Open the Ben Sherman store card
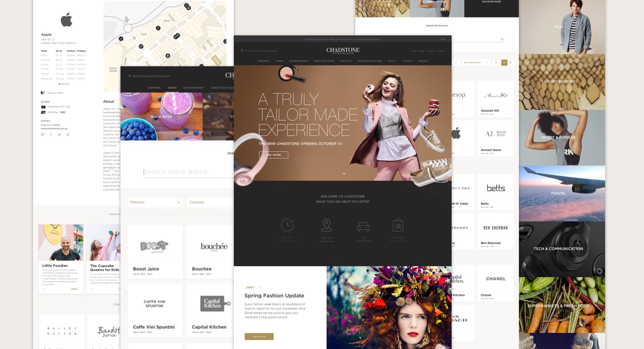Screen dimensions: 644x349 [x=495, y=231]
